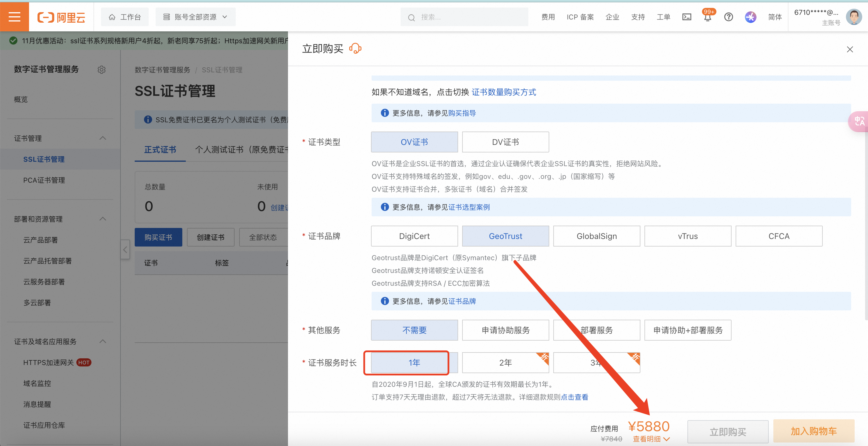Expand 查看明细 price details

[x=651, y=438]
